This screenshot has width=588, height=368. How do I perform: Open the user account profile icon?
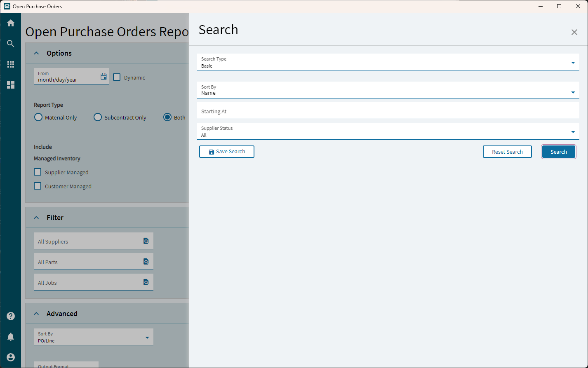coord(11,357)
